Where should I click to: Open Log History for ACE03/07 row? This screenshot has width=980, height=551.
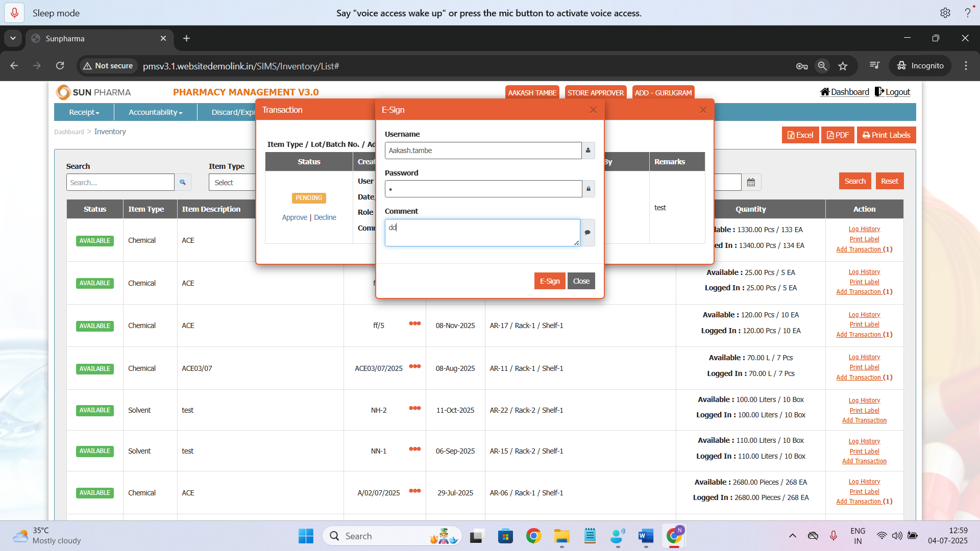[864, 357]
